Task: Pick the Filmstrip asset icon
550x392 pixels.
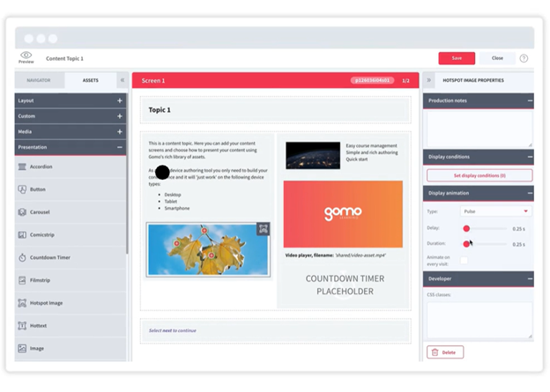Action: [x=23, y=280]
